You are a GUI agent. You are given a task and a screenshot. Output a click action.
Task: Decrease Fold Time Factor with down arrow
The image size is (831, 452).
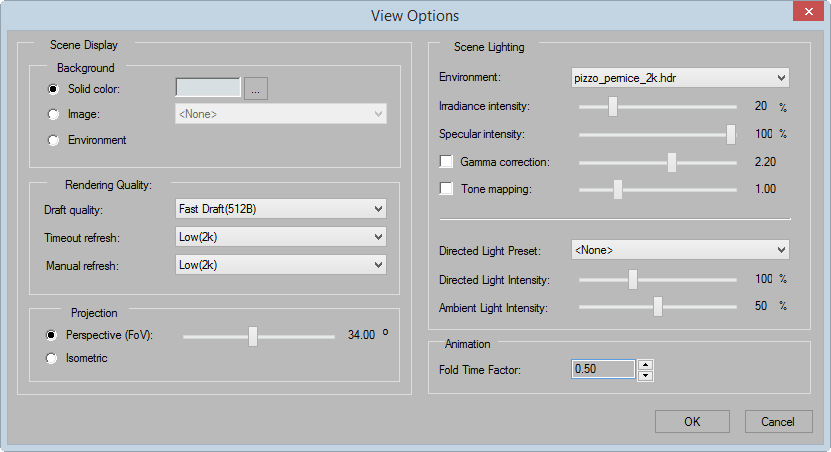tap(645, 376)
